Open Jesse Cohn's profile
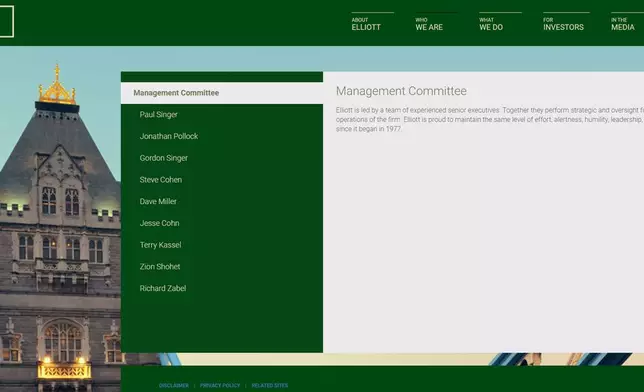The height and width of the screenshot is (392, 644). click(x=159, y=224)
